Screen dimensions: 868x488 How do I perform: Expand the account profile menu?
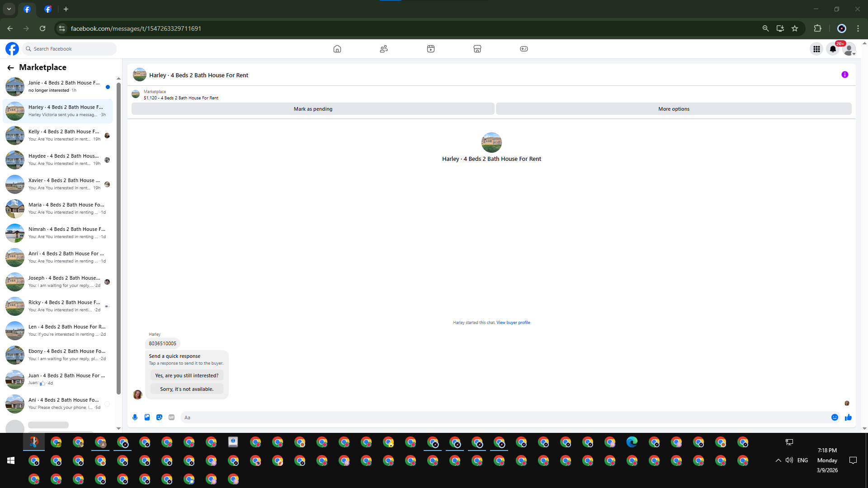tap(849, 49)
